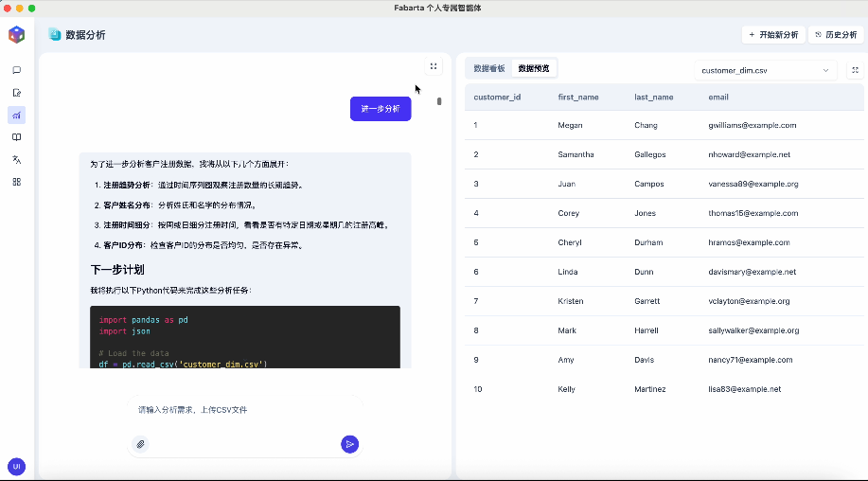Click the attachment paperclip icon

(x=141, y=444)
